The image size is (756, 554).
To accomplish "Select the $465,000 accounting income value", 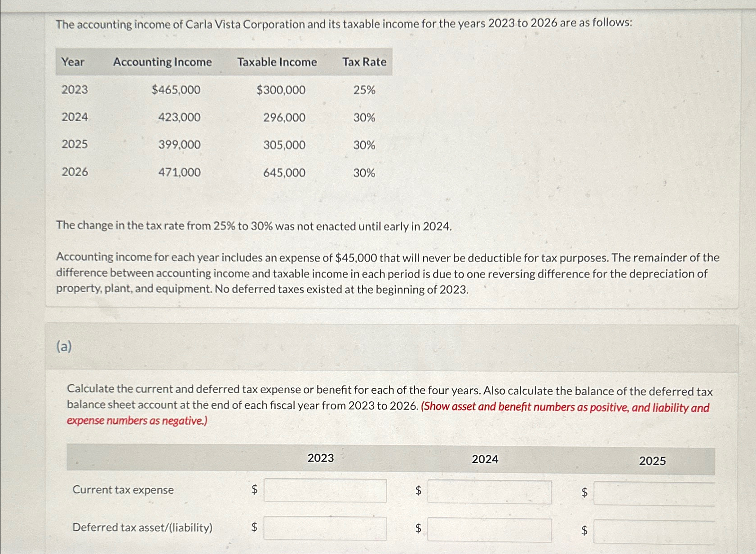I will pos(175,90).
